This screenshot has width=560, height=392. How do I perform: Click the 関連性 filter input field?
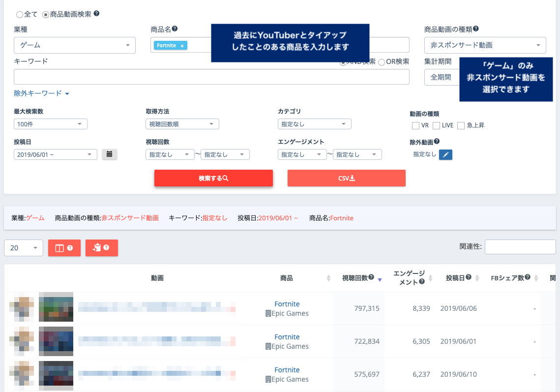(520, 247)
